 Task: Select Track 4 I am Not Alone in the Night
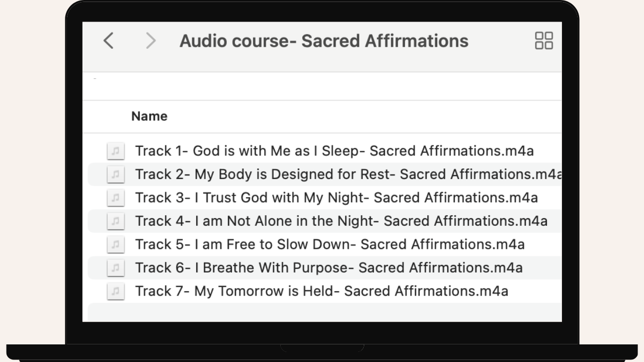341,221
